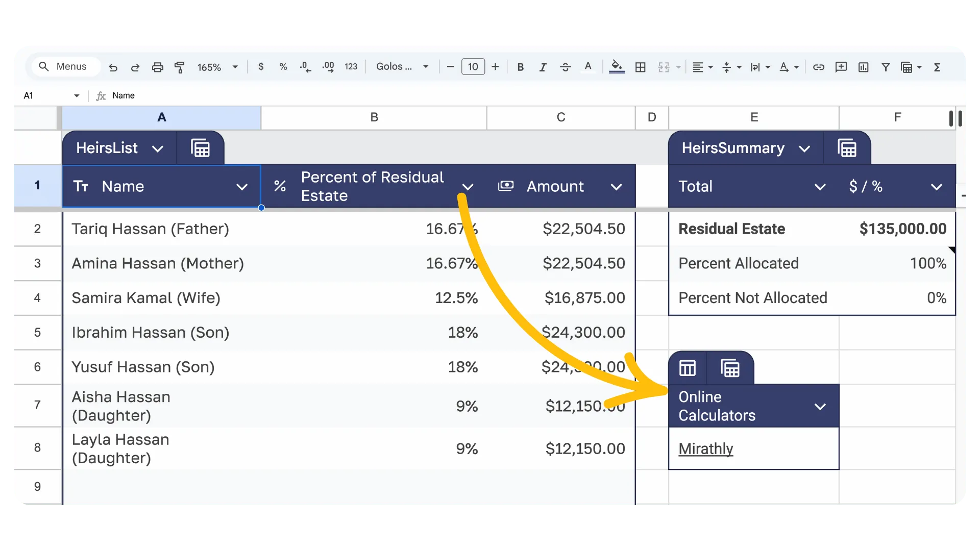Open the Name box dropdown arrow

tap(77, 95)
